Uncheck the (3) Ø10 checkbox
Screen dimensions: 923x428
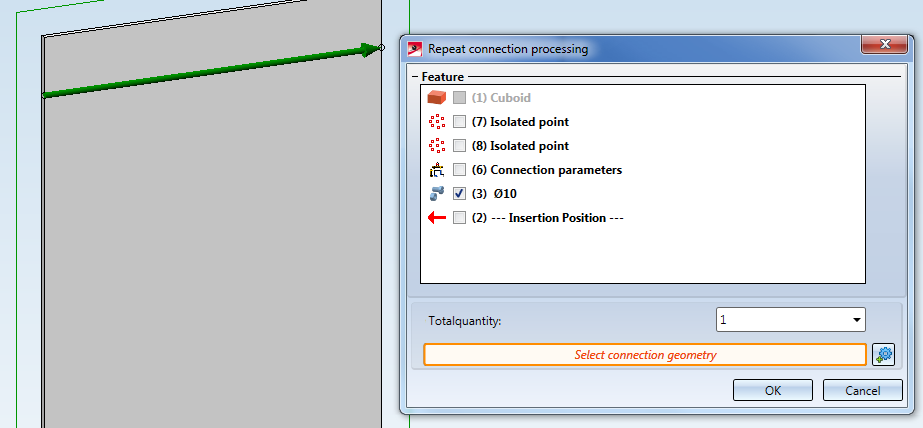pos(460,193)
